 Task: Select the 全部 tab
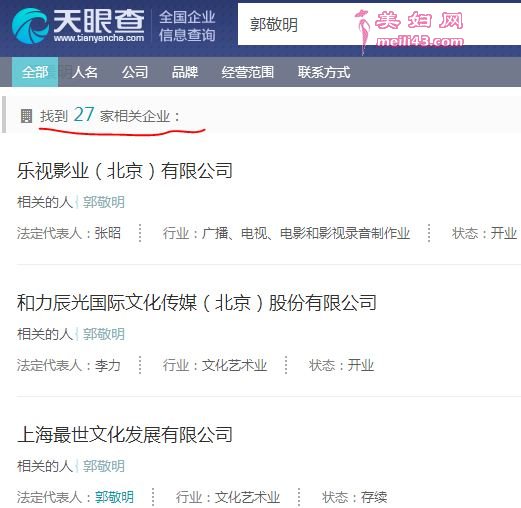(35, 72)
